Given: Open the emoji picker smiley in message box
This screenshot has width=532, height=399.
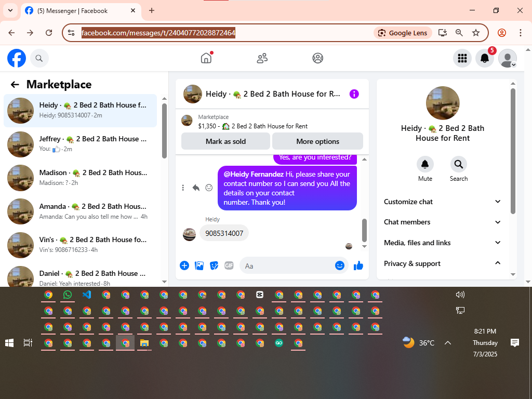Looking at the screenshot, I should (x=340, y=265).
